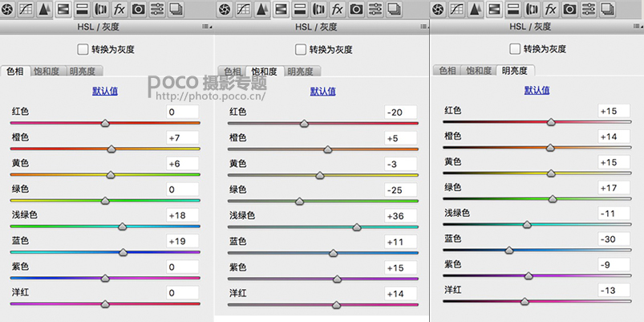This screenshot has height=322, width=644.
Task: Click 绿色 saturation slider handle at -25
Action: coord(299,201)
